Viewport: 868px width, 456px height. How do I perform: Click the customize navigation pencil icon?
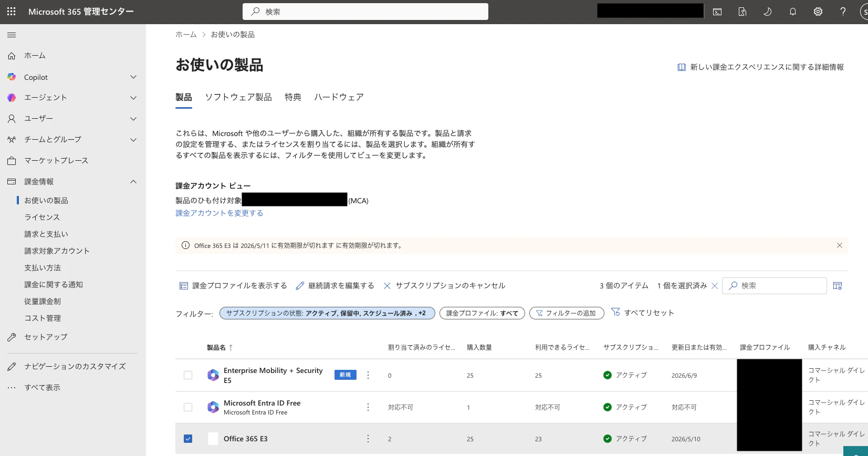point(12,367)
